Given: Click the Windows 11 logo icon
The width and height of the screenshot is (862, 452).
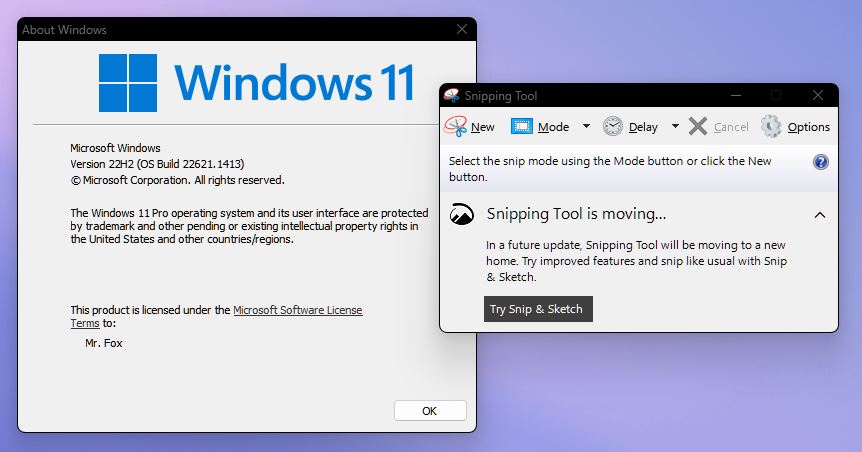Looking at the screenshot, I should click(128, 82).
